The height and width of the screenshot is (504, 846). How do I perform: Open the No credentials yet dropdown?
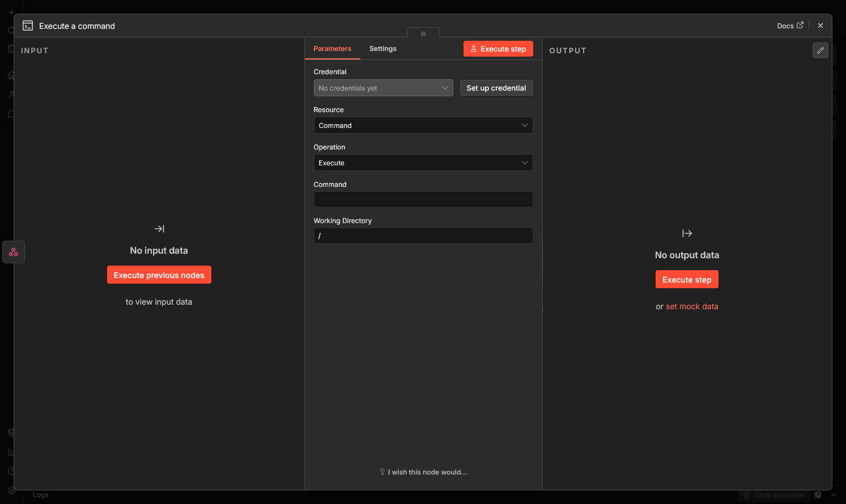383,88
